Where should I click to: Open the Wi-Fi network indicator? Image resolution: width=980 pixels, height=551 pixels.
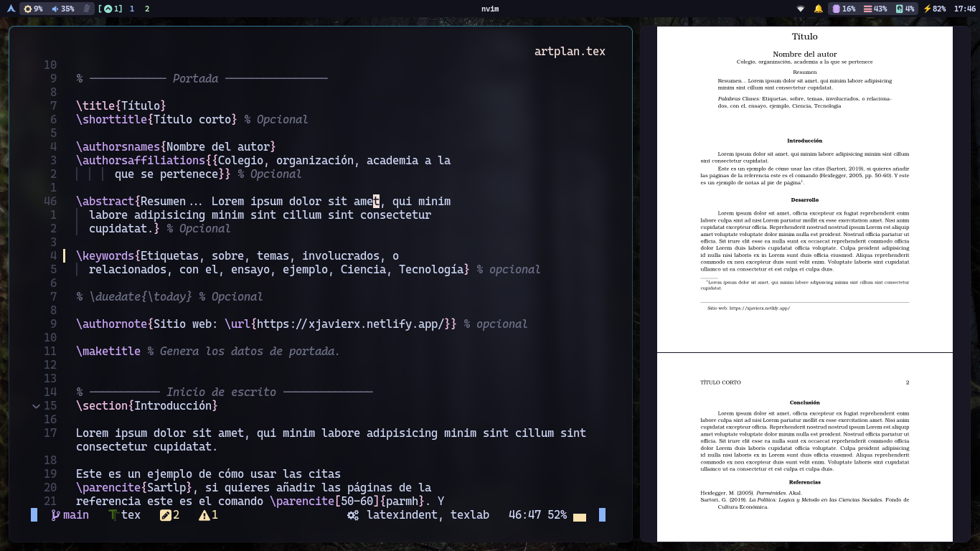point(801,9)
